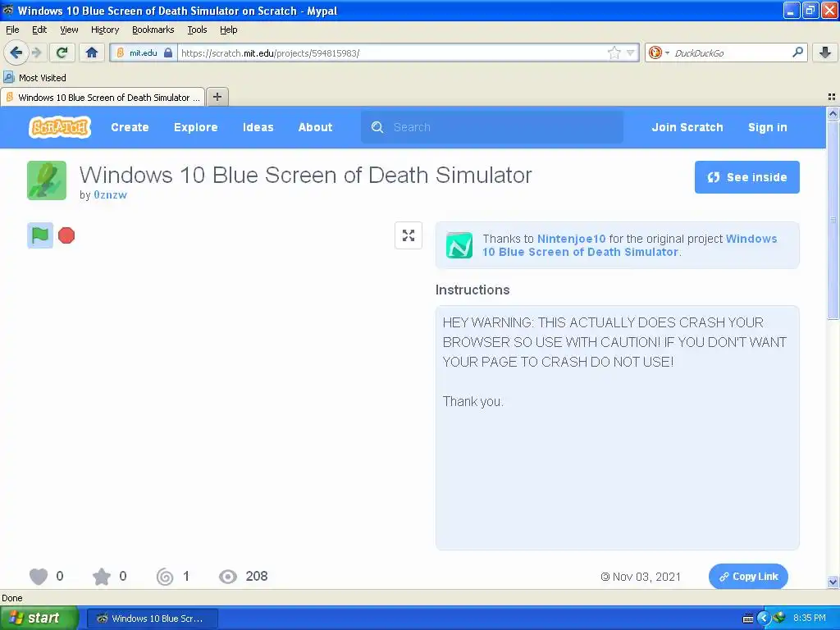Focus the Scratch Search field
The image size is (840, 630).
tap(492, 127)
